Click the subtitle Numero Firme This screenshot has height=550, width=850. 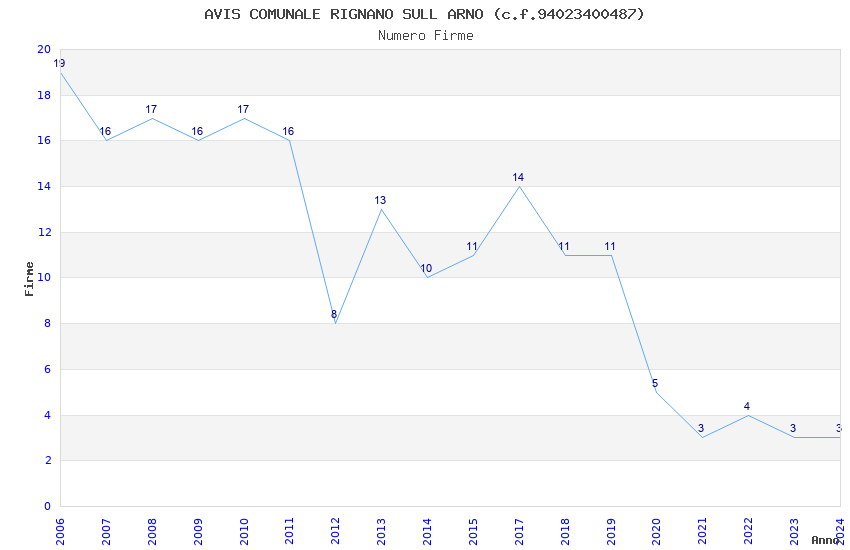(x=426, y=36)
